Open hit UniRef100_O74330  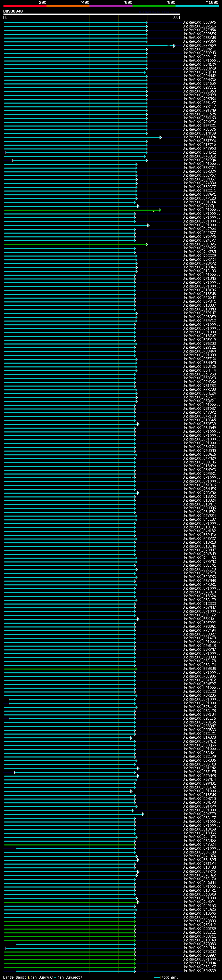tap(199, 183)
